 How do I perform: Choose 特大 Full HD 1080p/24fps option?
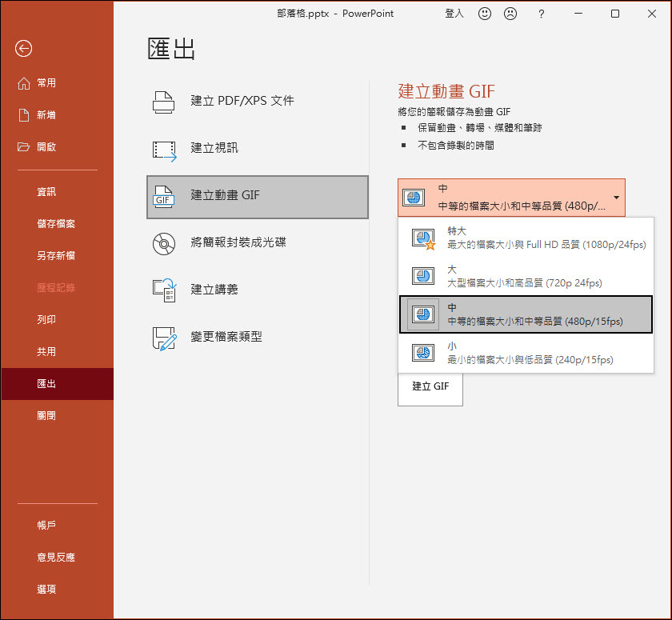[526, 238]
